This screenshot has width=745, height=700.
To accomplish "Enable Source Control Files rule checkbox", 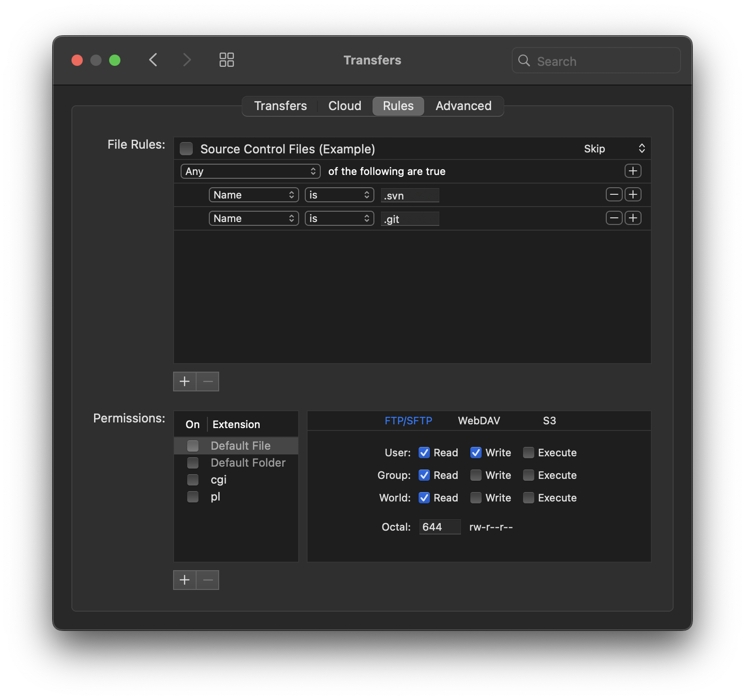I will [x=187, y=149].
